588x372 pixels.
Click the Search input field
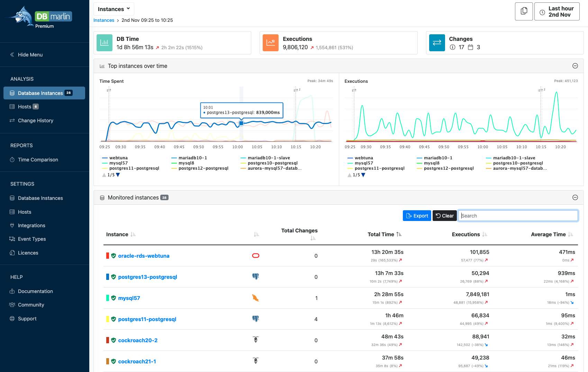pyautogui.click(x=518, y=215)
